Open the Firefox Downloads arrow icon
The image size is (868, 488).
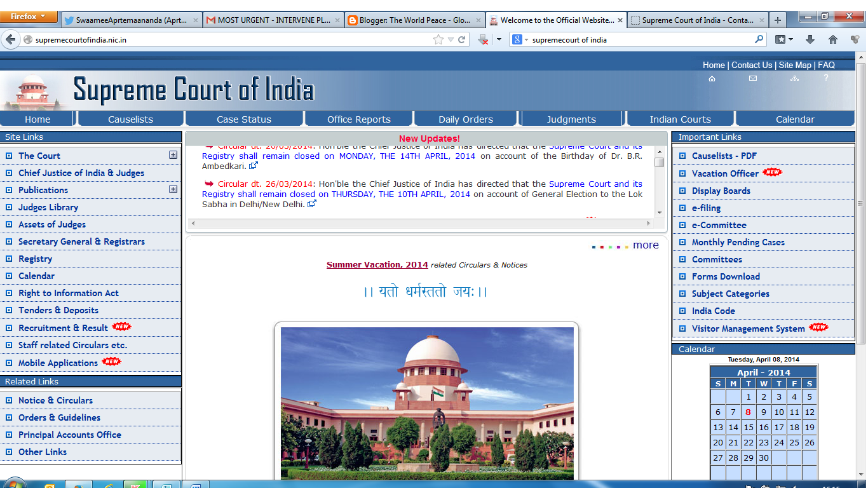[x=810, y=39]
